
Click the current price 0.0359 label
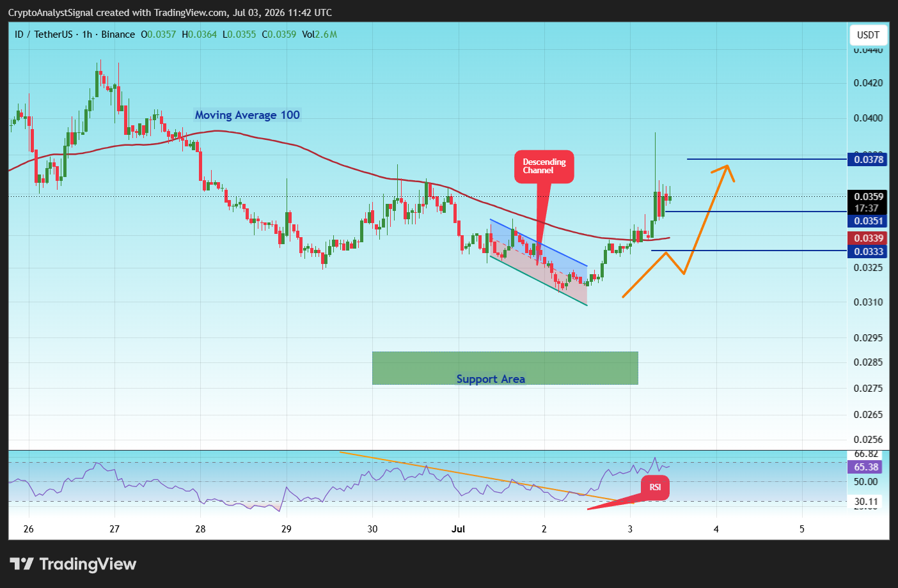coord(868,197)
